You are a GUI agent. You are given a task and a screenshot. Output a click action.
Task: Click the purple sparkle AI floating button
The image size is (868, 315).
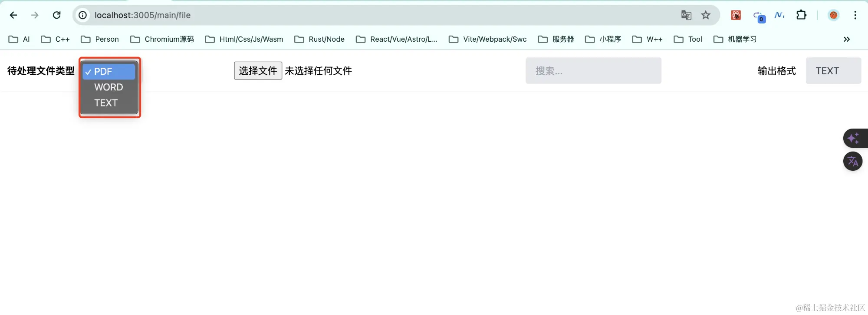coord(853,139)
